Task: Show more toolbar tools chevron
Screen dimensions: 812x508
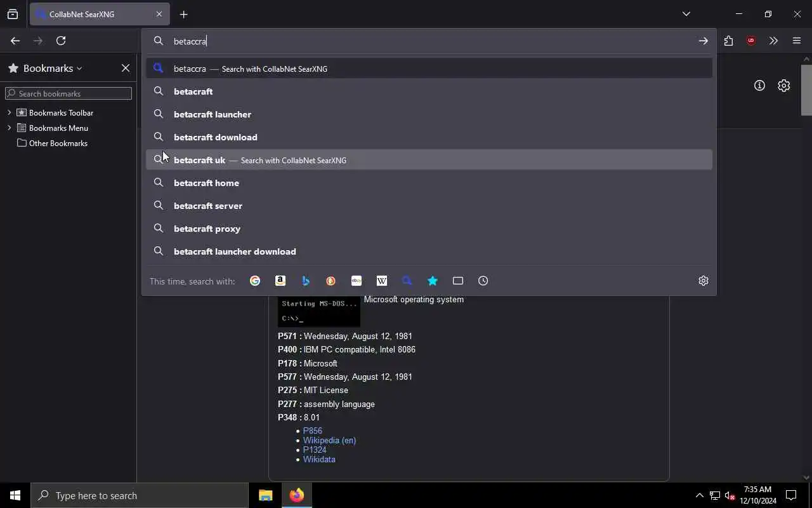Action: click(x=773, y=41)
